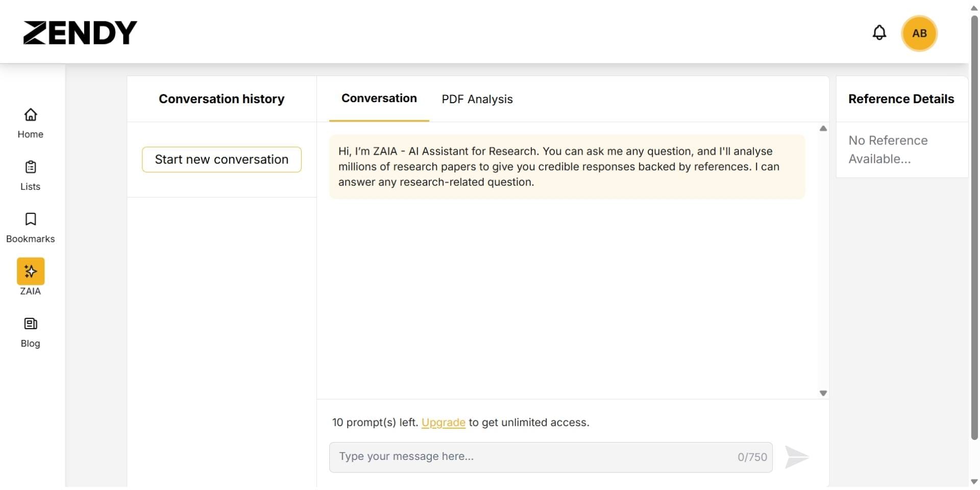Follow the Upgrade link

pyautogui.click(x=443, y=423)
